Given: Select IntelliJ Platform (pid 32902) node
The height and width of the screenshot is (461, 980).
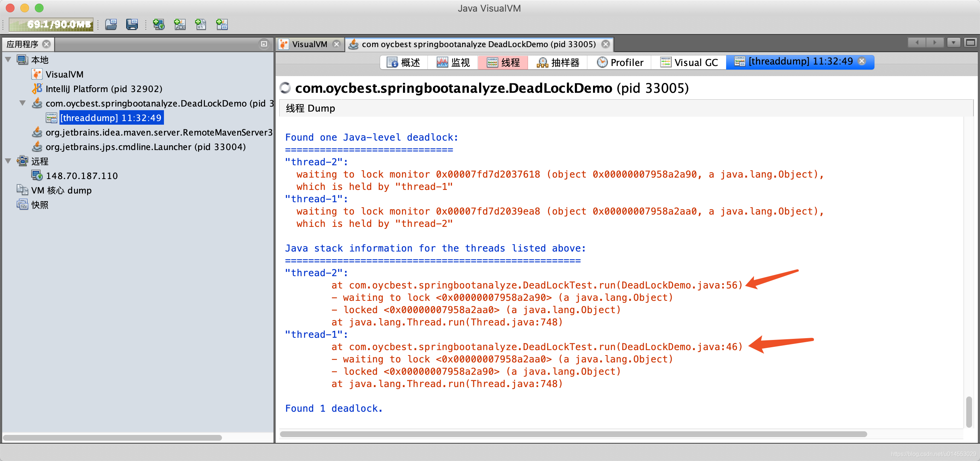Looking at the screenshot, I should click(104, 88).
